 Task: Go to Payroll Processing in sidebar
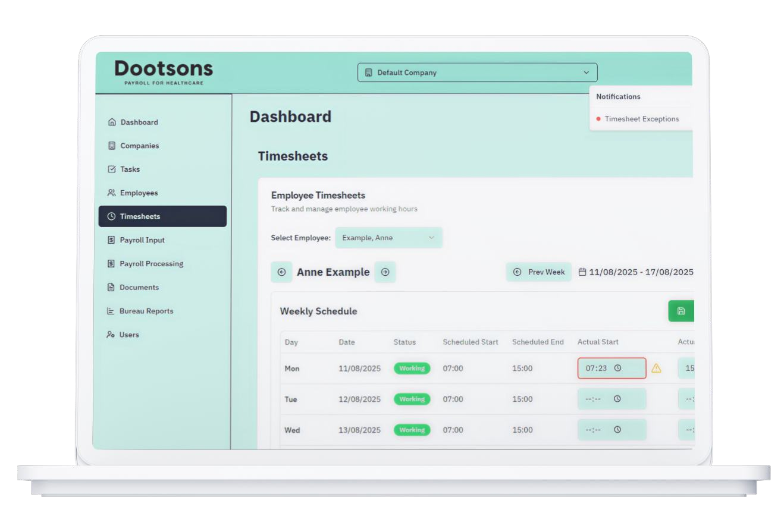[x=151, y=264]
